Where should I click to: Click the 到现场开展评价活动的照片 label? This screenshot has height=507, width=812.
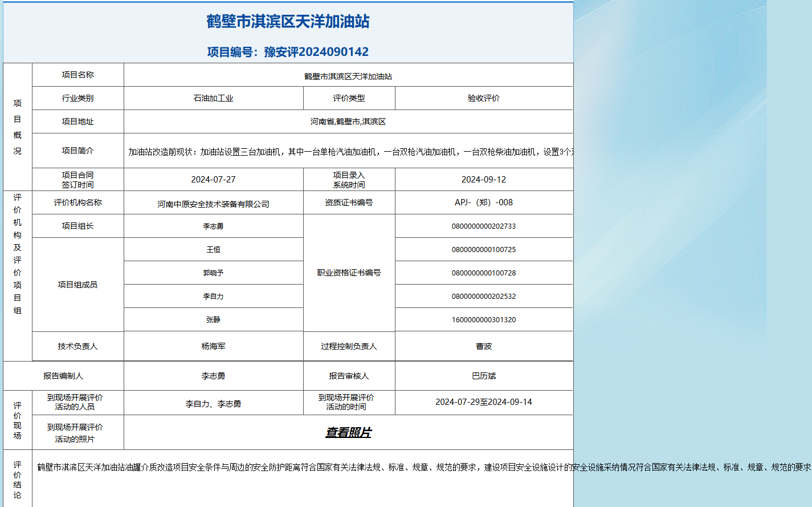tap(75, 433)
